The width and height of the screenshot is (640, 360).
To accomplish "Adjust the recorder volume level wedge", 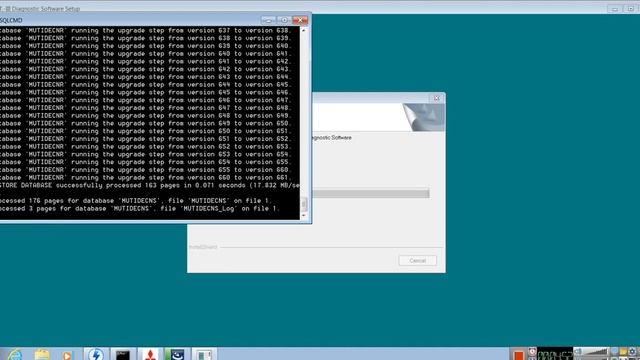I will coord(596,351).
